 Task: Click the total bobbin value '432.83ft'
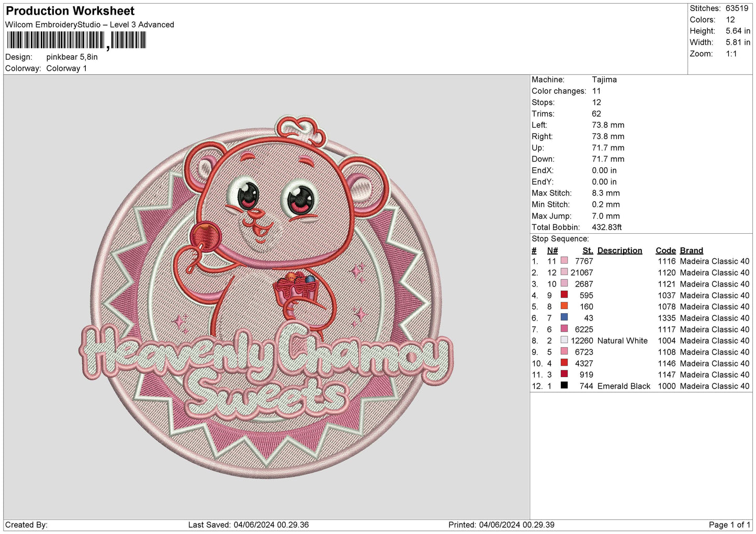point(607,228)
